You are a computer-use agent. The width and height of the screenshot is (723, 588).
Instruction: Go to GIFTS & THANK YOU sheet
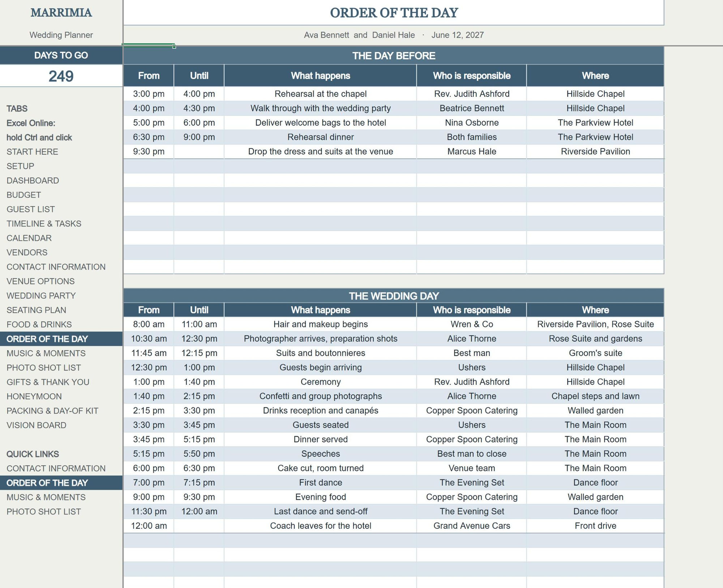pos(48,382)
